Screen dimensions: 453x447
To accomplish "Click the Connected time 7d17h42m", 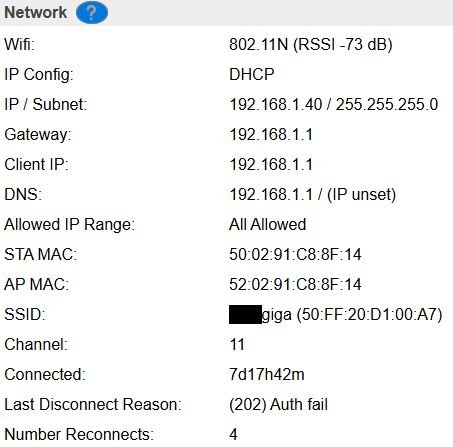I will 267,374.
